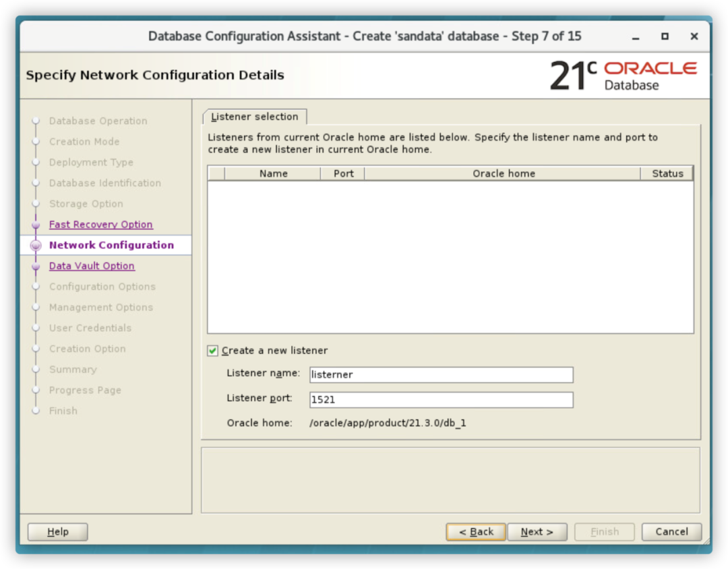Select the Network Configuration step
The image size is (728, 569).
[x=111, y=245]
